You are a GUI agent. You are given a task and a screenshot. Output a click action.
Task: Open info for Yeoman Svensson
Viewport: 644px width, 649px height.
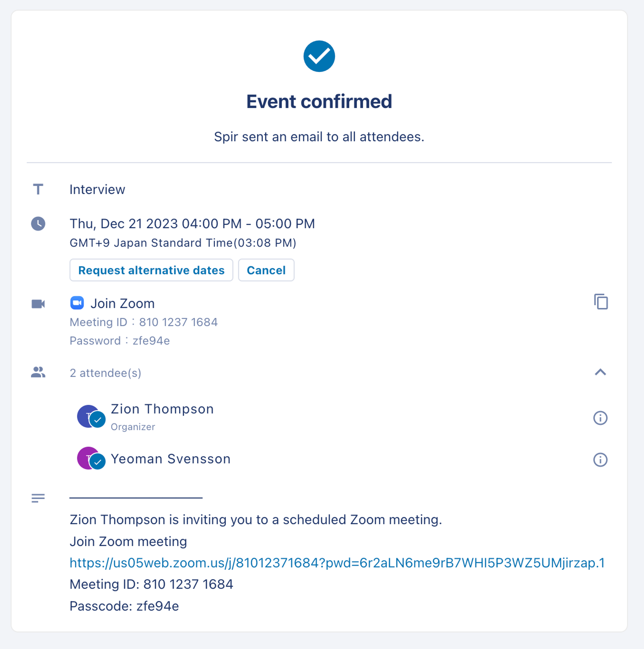click(600, 460)
